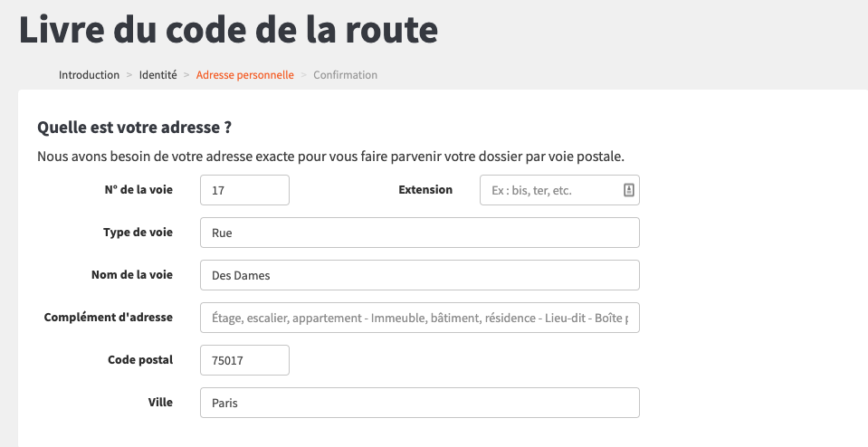Image resolution: width=868 pixels, height=447 pixels.
Task: Click the contact autofill icon in Extension field
Action: coord(628,190)
